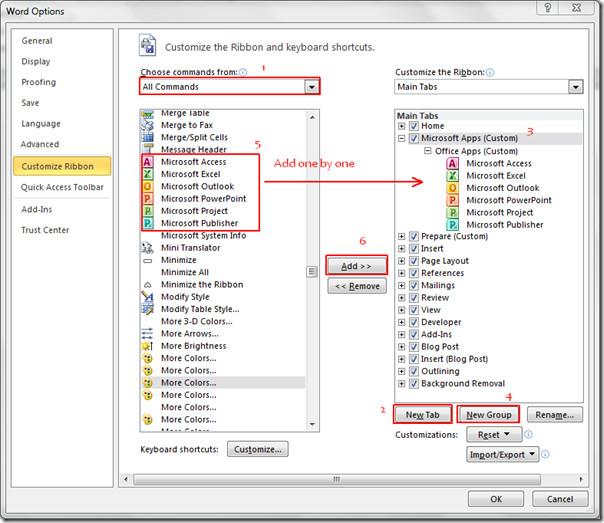Expand the Home tab tree node
Screen dimensions: 604x523
pyautogui.click(x=402, y=127)
